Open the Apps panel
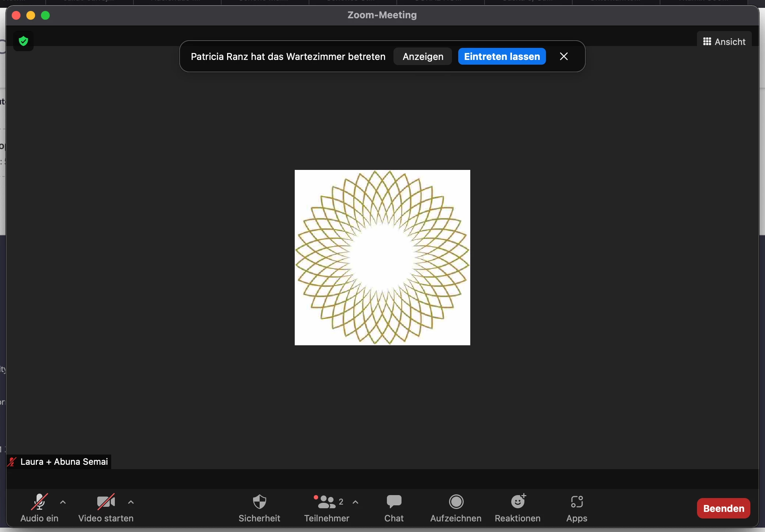 (577, 508)
